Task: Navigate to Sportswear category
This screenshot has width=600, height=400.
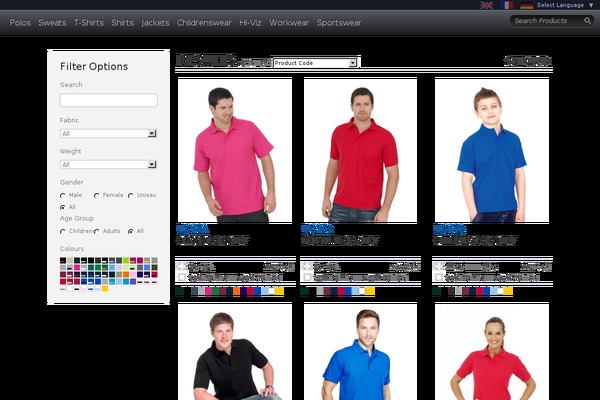Action: pyautogui.click(x=339, y=22)
